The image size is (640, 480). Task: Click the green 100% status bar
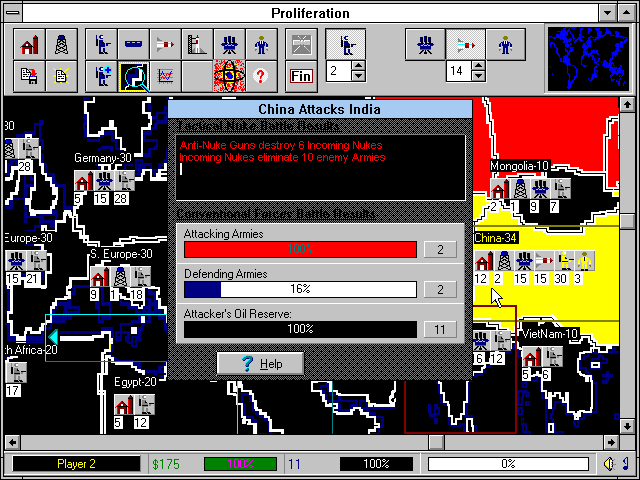click(x=240, y=464)
